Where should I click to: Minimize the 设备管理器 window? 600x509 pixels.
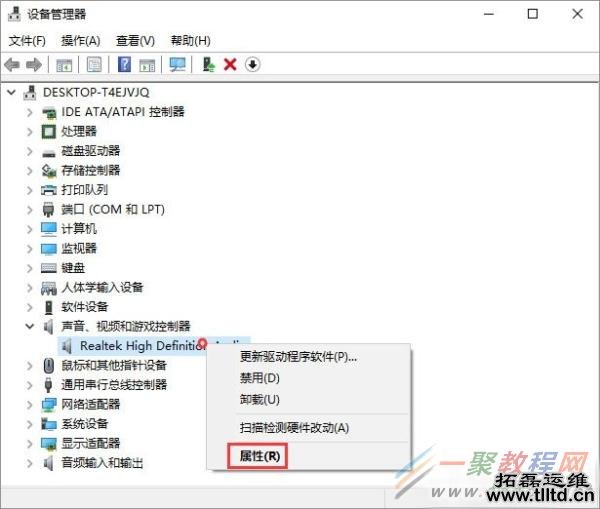pos(489,14)
